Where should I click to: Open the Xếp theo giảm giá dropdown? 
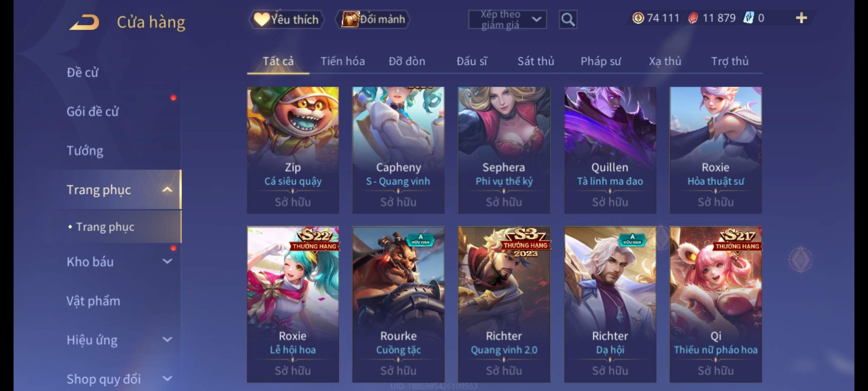[507, 20]
